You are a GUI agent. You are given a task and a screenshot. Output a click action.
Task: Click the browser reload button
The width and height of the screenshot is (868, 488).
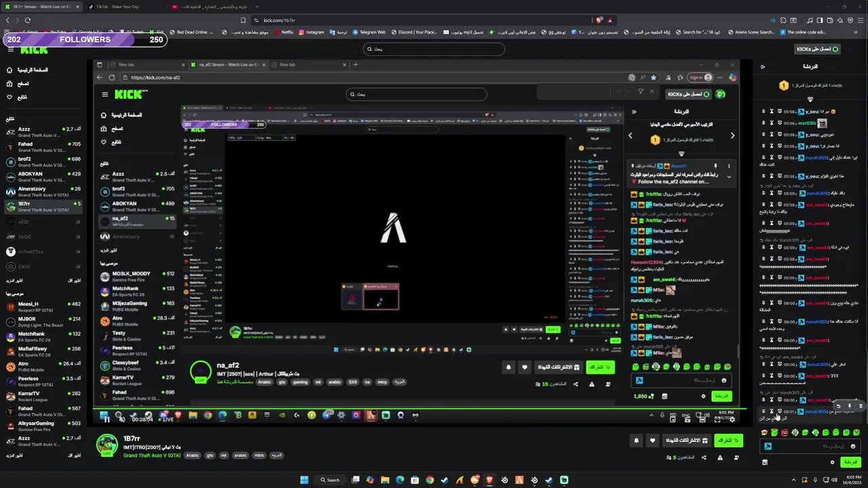(28, 20)
